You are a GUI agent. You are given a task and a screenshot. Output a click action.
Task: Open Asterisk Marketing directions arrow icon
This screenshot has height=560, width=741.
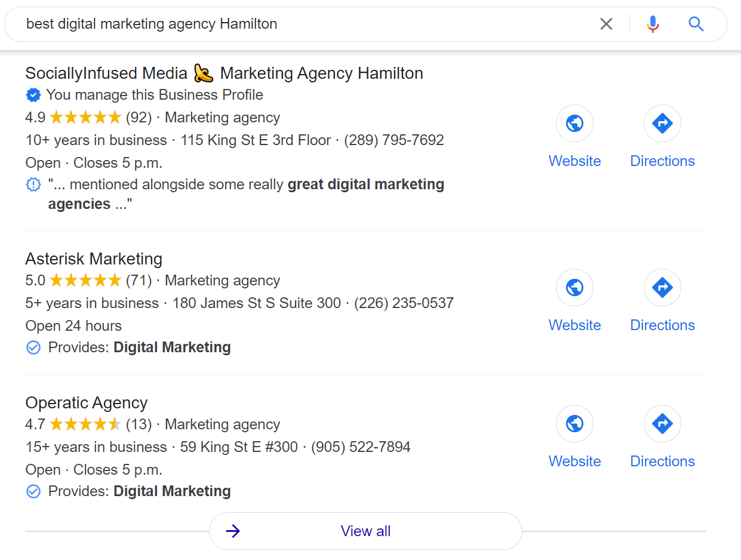point(662,288)
